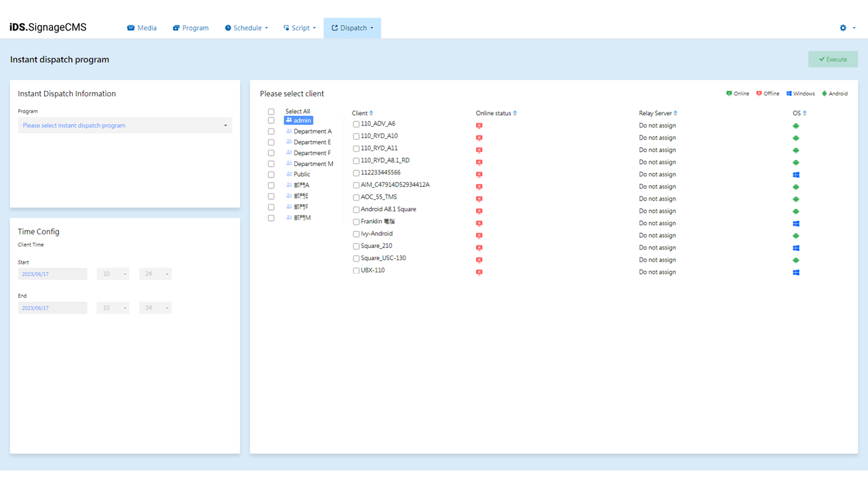This screenshot has width=868, height=488.
Task: Tick the checkbox for Department A
Action: 271,131
